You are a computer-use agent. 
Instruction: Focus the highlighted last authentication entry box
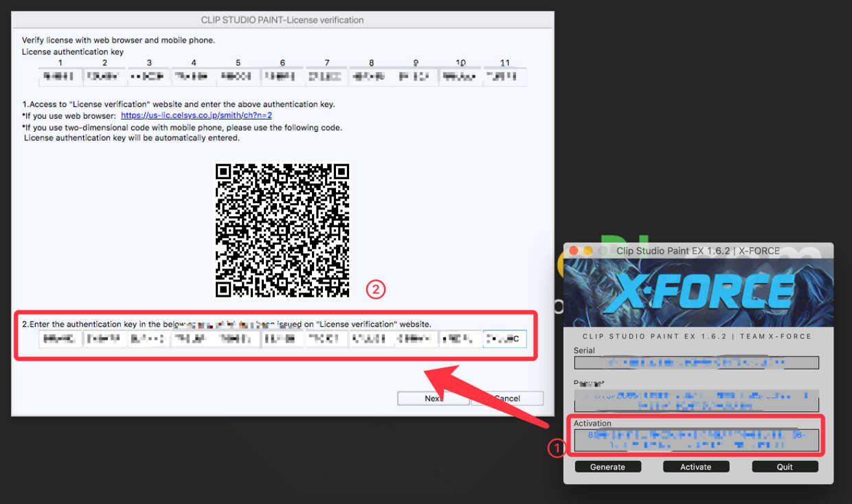(505, 339)
